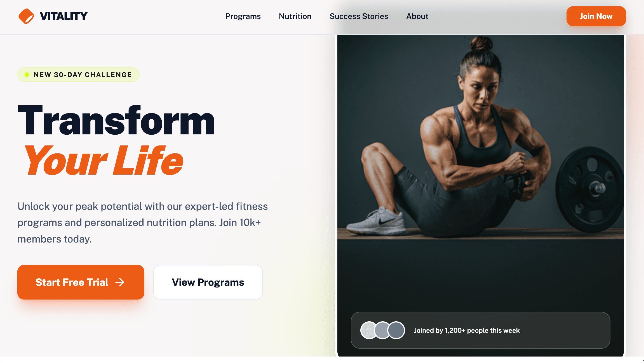Screen dimensions: 644x361
Task: Click the Transform headline text
Action: 116,121
